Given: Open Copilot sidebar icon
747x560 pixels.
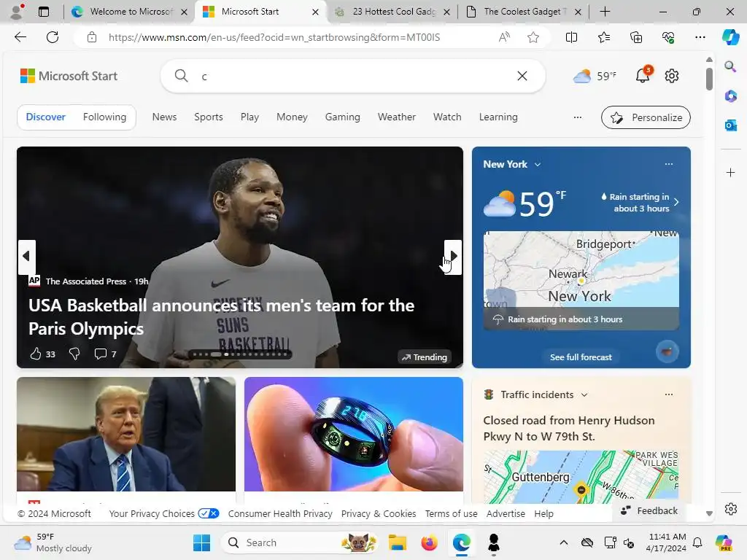Looking at the screenshot, I should pos(730,37).
